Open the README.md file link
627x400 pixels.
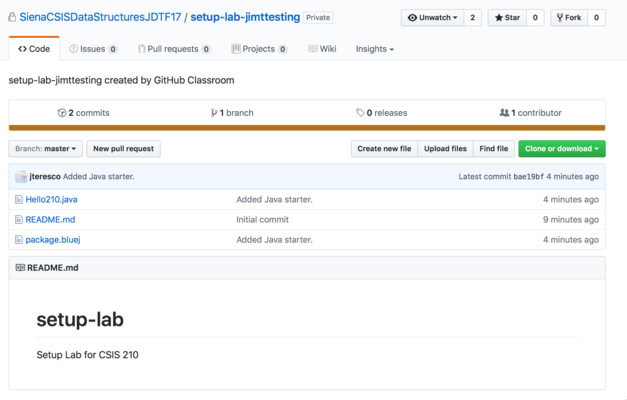50,219
